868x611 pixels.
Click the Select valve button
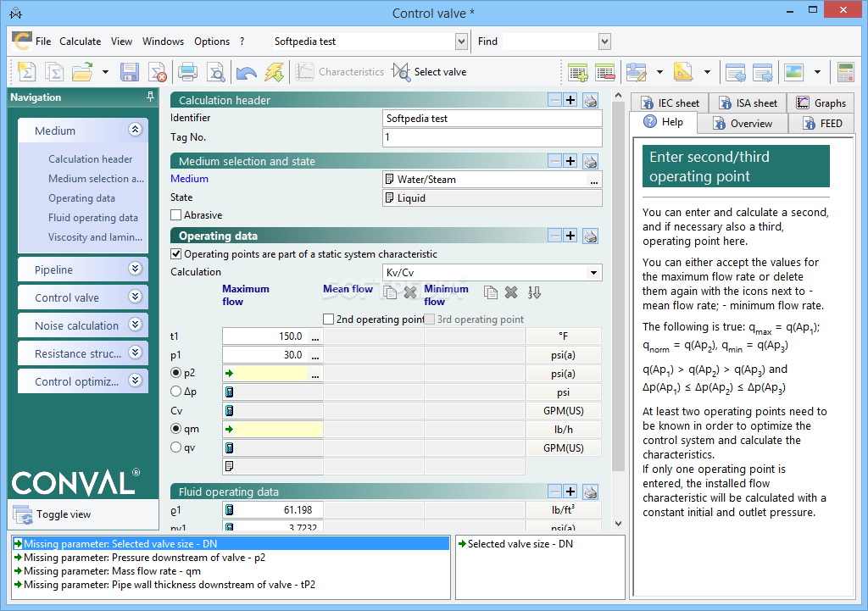pos(430,72)
